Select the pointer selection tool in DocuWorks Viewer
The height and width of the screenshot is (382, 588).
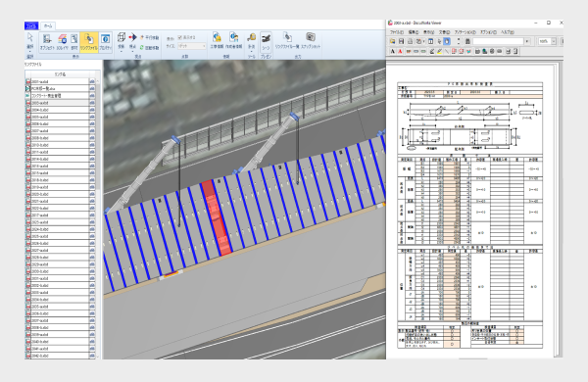click(439, 41)
